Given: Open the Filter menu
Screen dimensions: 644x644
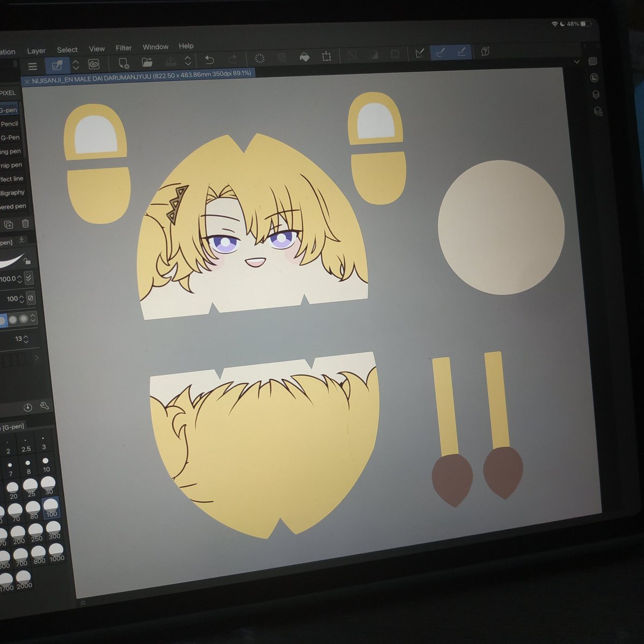Looking at the screenshot, I should 123,48.
